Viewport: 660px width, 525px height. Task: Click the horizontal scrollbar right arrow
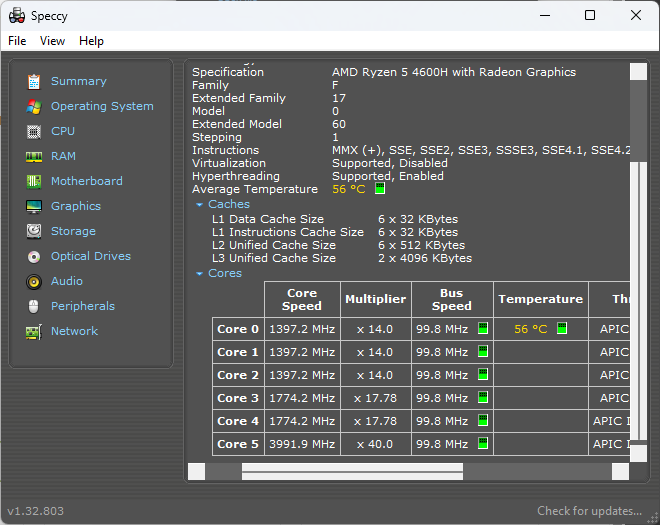[x=620, y=472]
